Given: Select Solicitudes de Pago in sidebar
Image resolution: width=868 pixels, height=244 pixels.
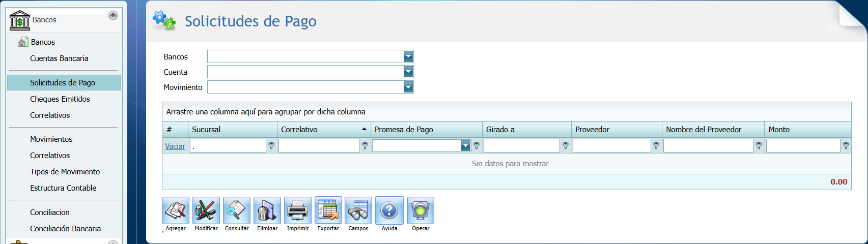Looking at the screenshot, I should (x=64, y=82).
